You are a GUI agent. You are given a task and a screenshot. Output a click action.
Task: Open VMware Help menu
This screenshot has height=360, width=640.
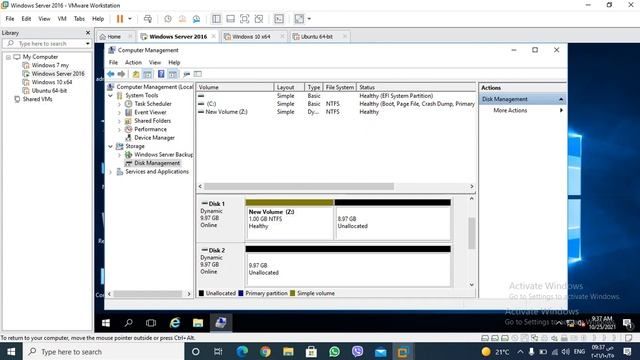click(x=98, y=19)
